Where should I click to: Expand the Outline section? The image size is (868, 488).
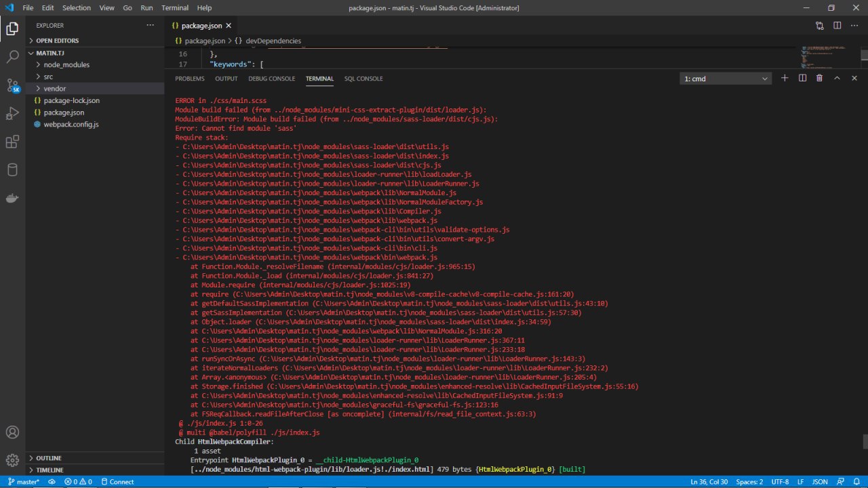tap(95, 458)
